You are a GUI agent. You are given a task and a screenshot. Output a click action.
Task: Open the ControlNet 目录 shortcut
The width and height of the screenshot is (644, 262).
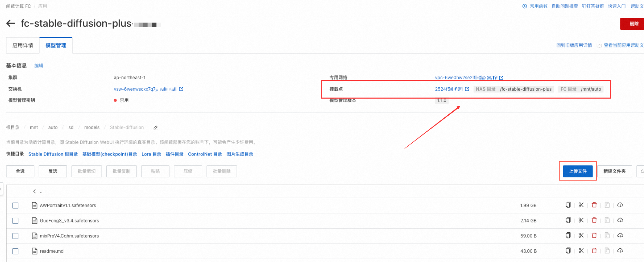point(205,154)
